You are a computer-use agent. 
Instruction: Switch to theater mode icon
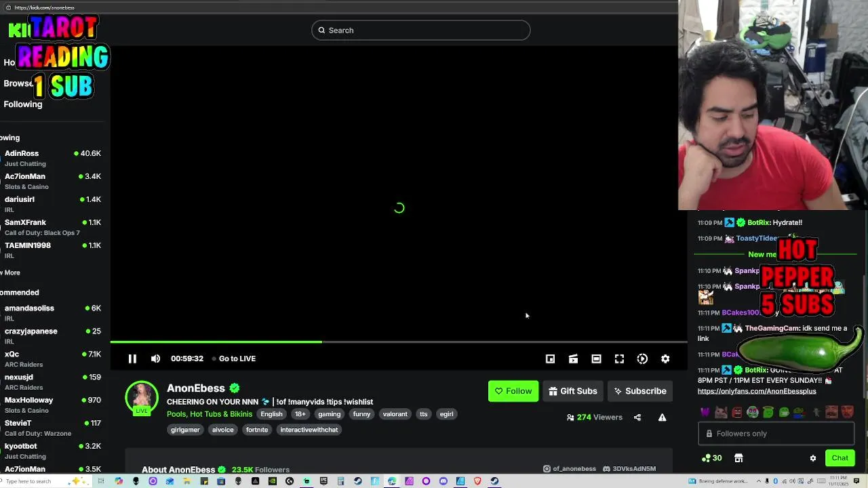(596, 359)
